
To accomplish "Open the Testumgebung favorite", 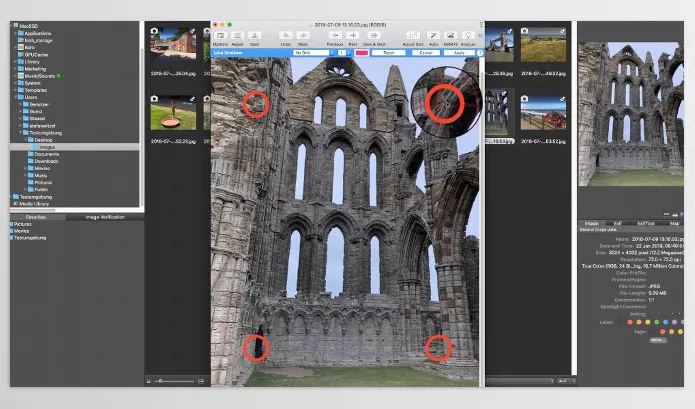I will (28, 238).
